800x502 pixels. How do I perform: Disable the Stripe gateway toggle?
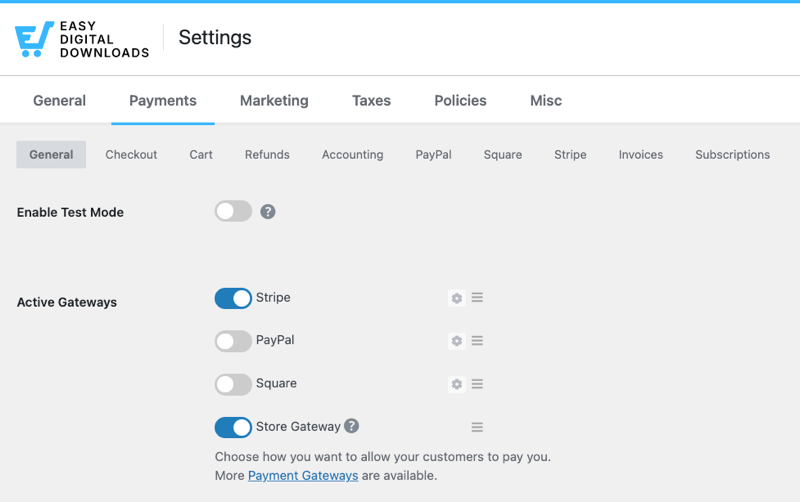[x=233, y=298]
